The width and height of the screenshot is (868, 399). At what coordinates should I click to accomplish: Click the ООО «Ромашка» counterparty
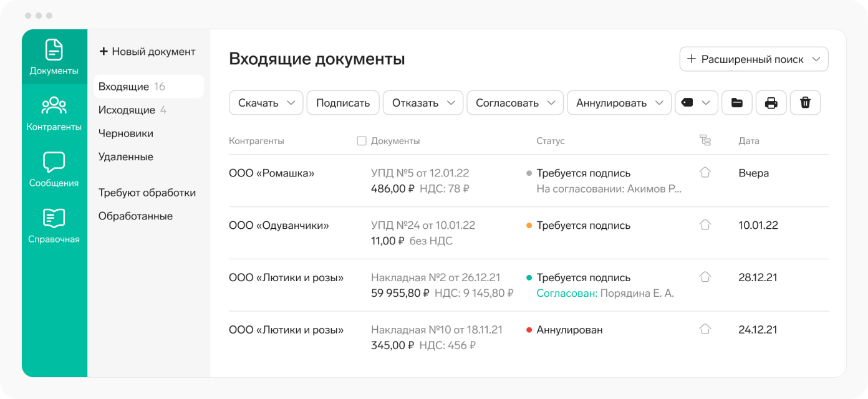click(x=271, y=173)
